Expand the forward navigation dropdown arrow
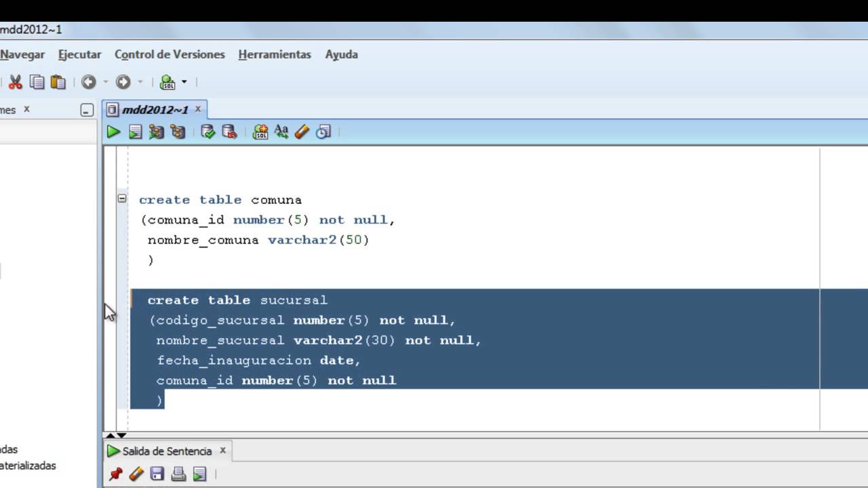 point(140,82)
